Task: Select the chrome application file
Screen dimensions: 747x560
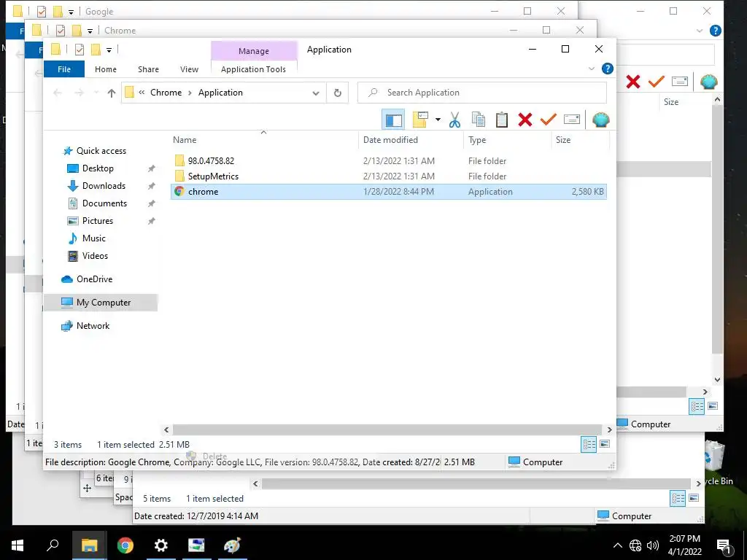Action: point(389,192)
